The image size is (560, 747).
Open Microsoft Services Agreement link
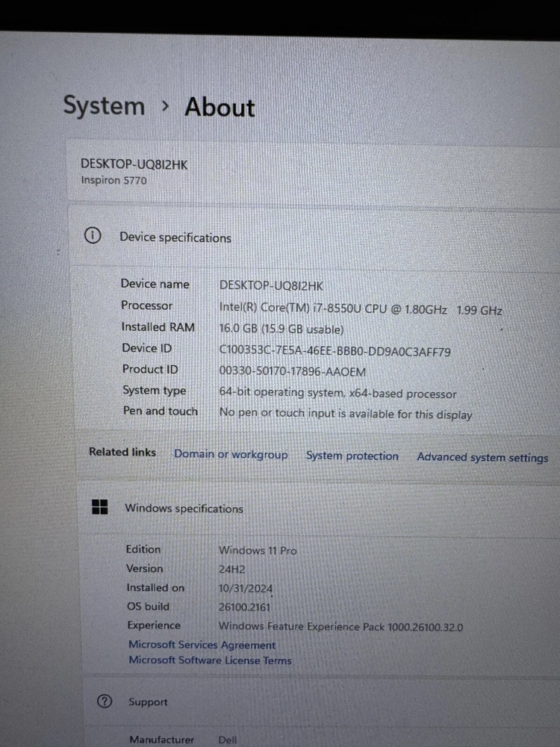[202, 645]
